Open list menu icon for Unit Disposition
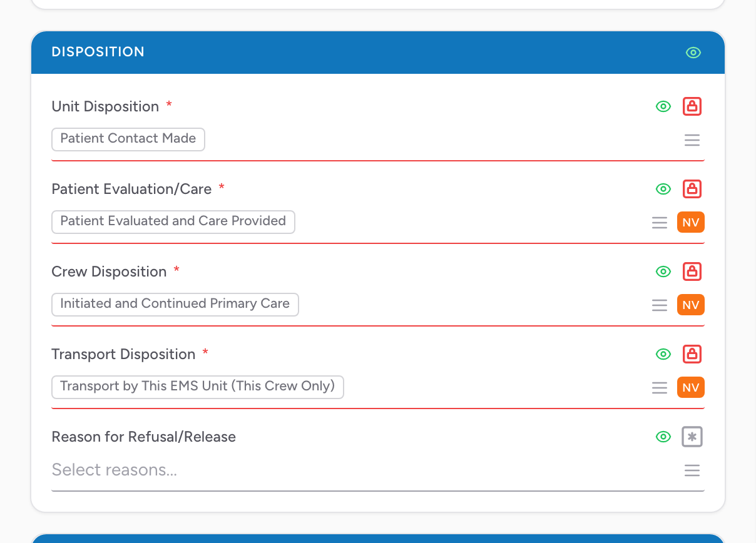The height and width of the screenshot is (543, 756). [692, 140]
